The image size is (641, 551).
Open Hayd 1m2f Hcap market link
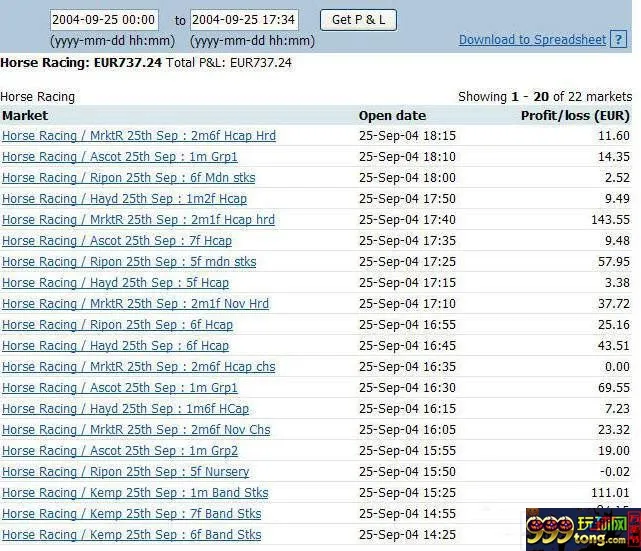pos(125,199)
